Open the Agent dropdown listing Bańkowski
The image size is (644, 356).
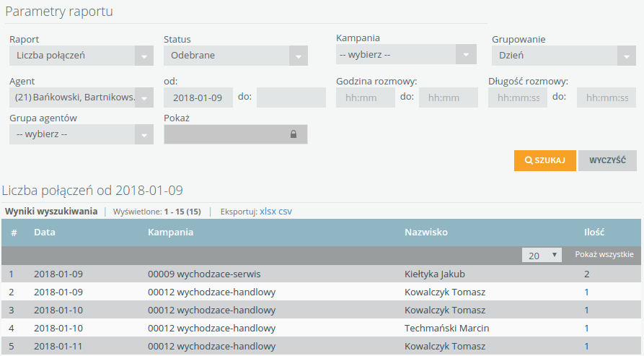coord(81,97)
